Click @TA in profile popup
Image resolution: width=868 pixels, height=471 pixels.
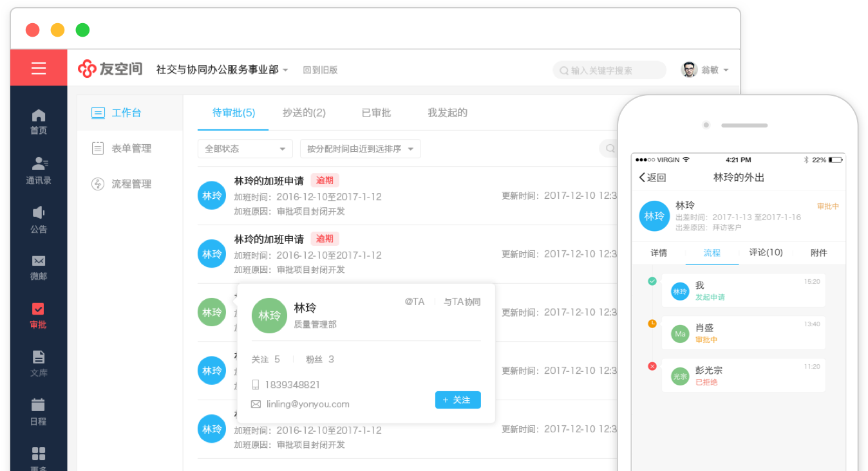tap(414, 302)
